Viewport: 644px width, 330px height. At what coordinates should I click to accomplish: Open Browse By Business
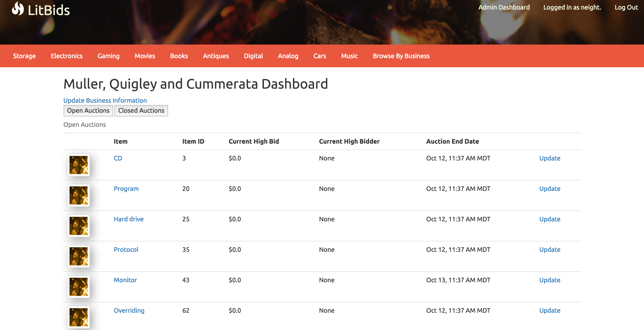click(401, 56)
